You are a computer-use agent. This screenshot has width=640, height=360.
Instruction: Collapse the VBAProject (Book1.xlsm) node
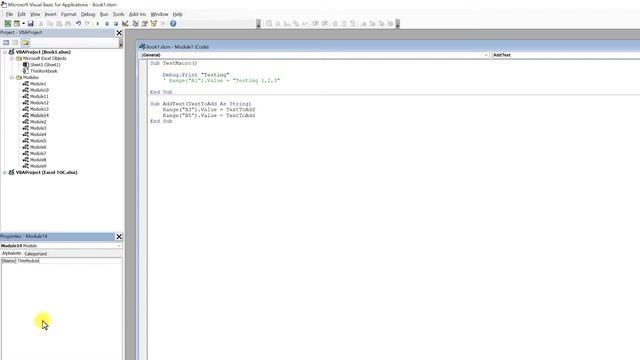click(x=5, y=52)
